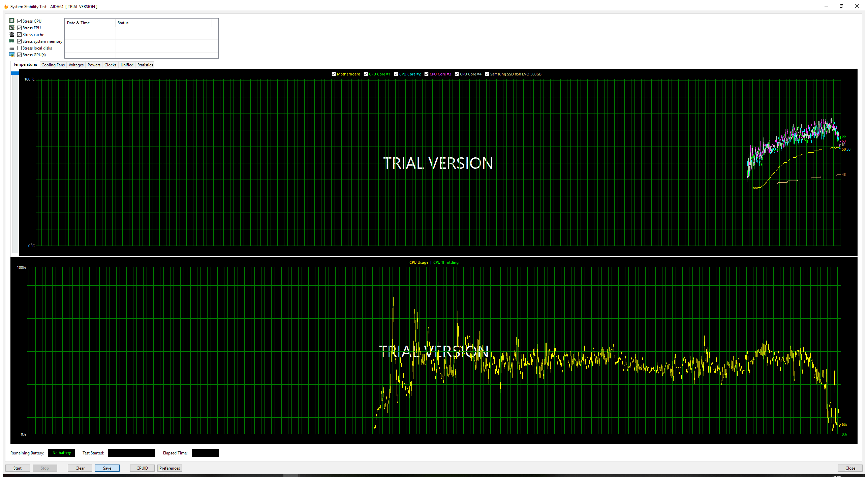Uncheck the Stress GPU(s) option
The width and height of the screenshot is (868, 477).
(20, 55)
